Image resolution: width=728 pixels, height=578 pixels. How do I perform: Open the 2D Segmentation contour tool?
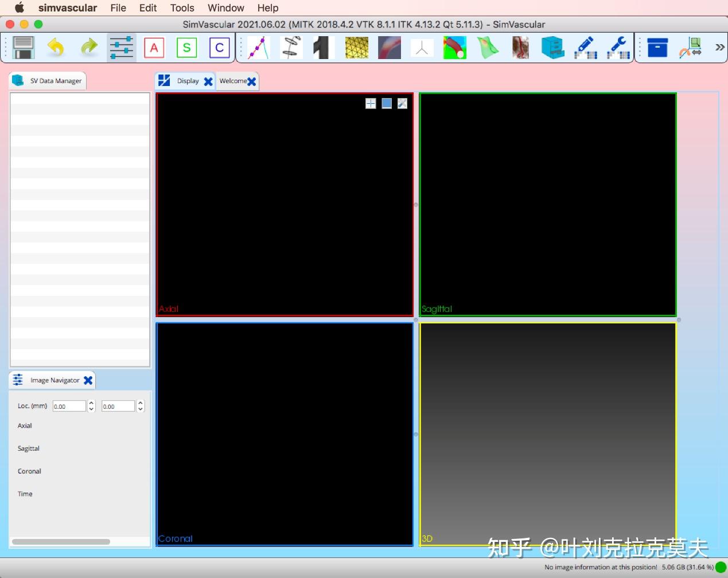[291, 48]
